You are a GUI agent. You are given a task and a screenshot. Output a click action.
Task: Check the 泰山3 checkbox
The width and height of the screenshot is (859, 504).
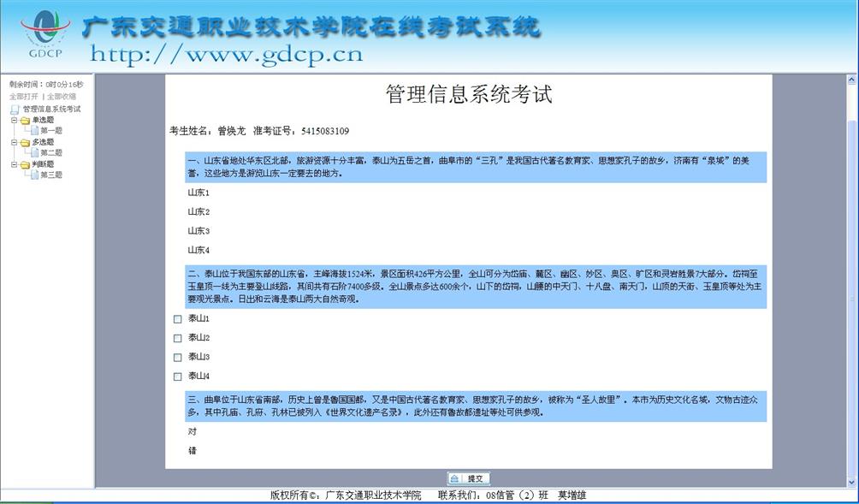point(177,357)
